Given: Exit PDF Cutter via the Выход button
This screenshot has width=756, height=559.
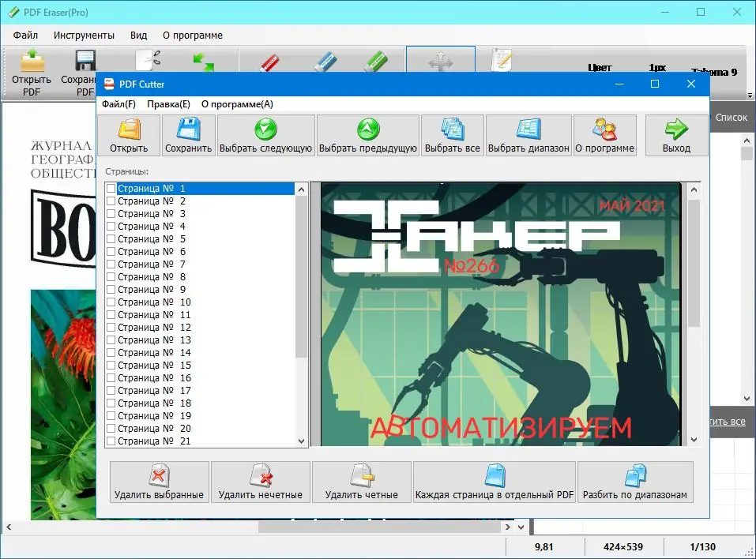Looking at the screenshot, I should 675,134.
